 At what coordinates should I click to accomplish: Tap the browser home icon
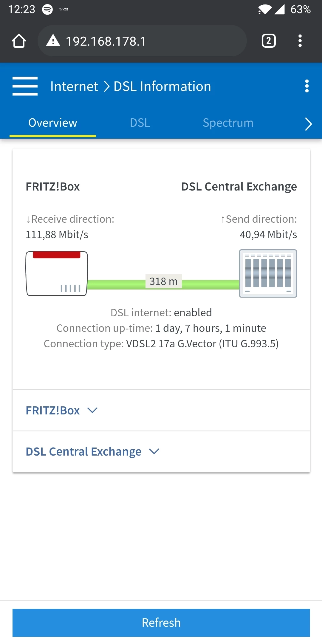point(19,41)
